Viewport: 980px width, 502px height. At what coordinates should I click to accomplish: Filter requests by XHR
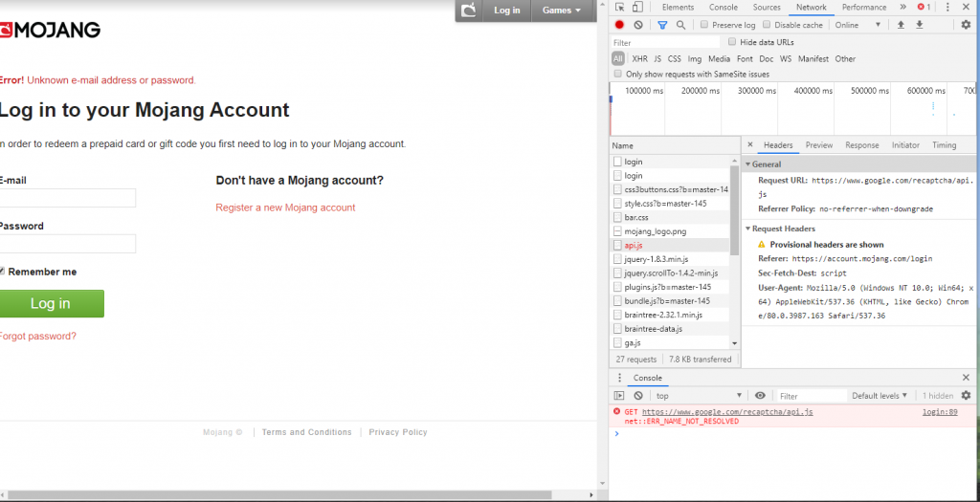(x=639, y=58)
